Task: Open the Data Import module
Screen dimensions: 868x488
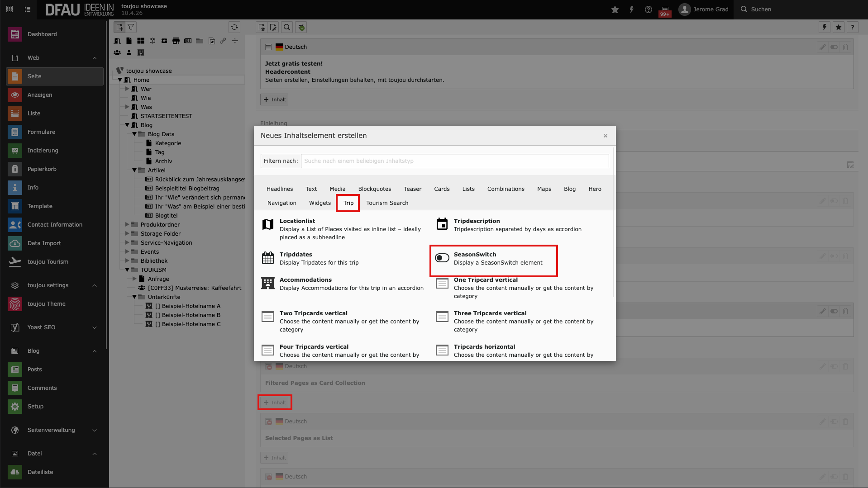Action: pyautogui.click(x=44, y=243)
